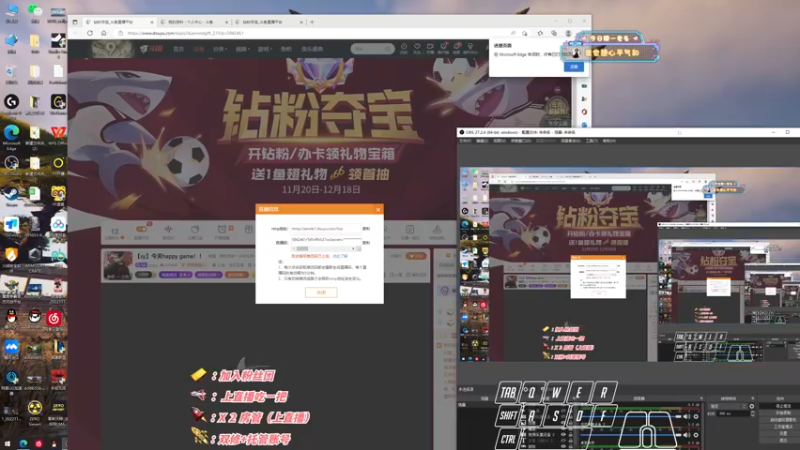Close the orange live-info dialog
The image size is (800, 450).
(x=378, y=209)
